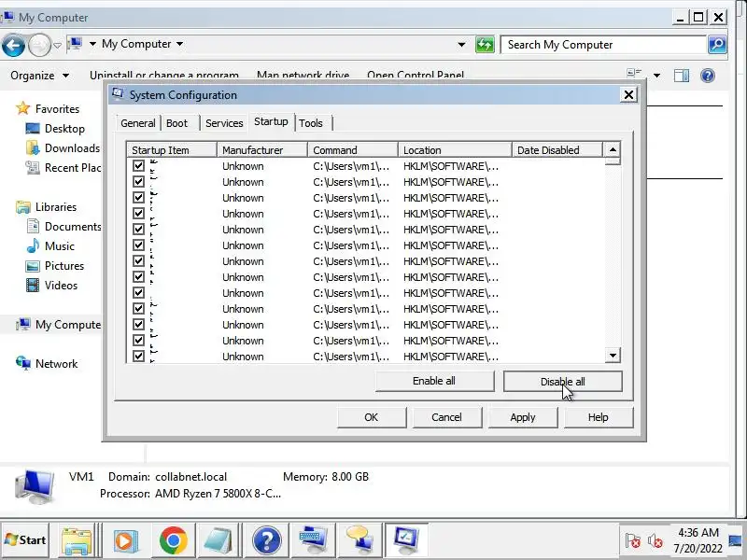
Task: Sort by Manufacturer column header
Action: [262, 150]
